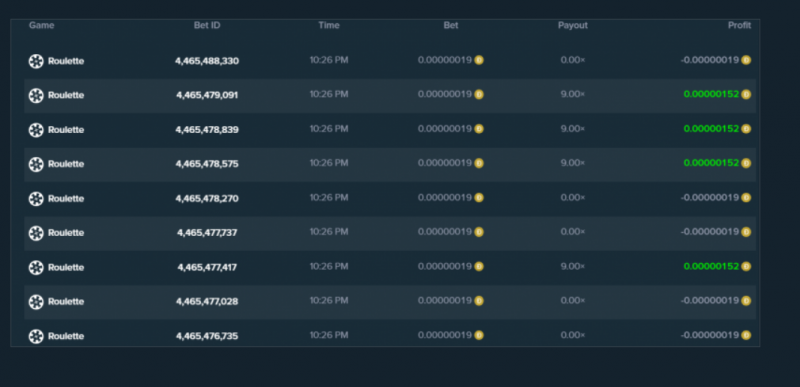This screenshot has height=387, width=800.
Task: Select Roulette label in row 4,465,478,270
Action: click(x=66, y=199)
